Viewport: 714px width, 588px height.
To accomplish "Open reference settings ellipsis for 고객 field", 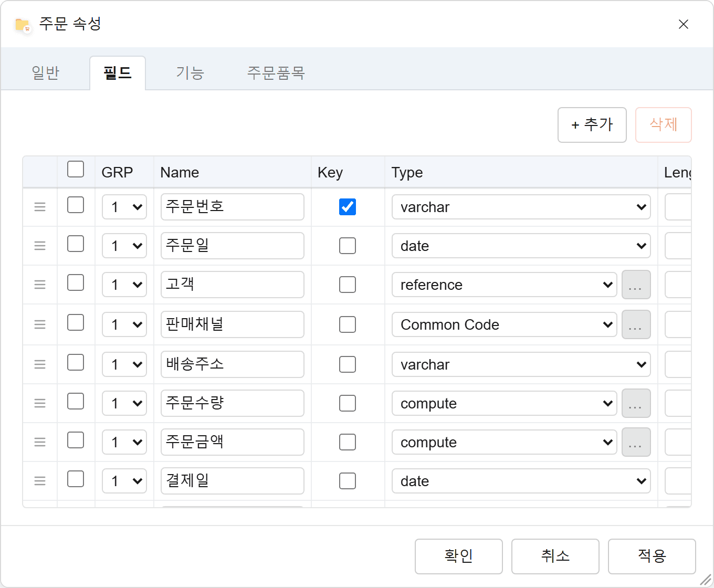I will tap(636, 285).
